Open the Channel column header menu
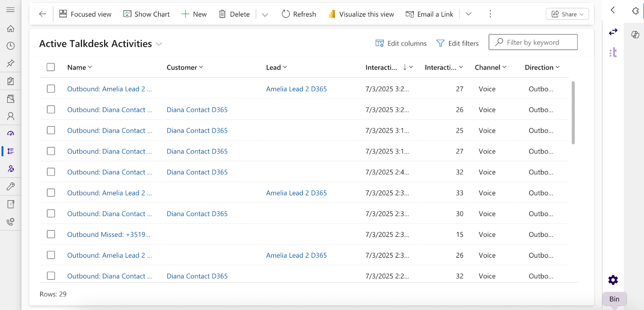 coord(490,67)
